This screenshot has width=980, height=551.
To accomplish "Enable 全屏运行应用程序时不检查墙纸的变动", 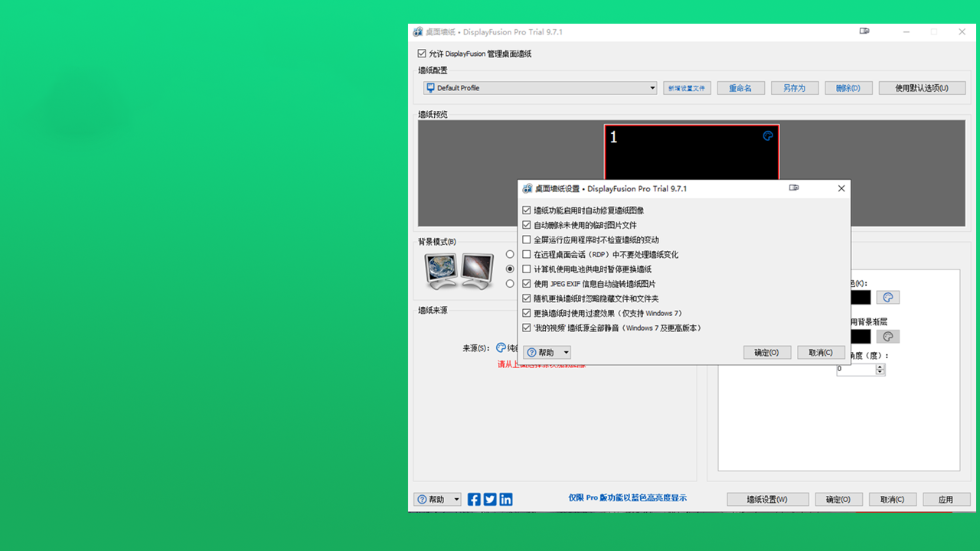I will 527,240.
